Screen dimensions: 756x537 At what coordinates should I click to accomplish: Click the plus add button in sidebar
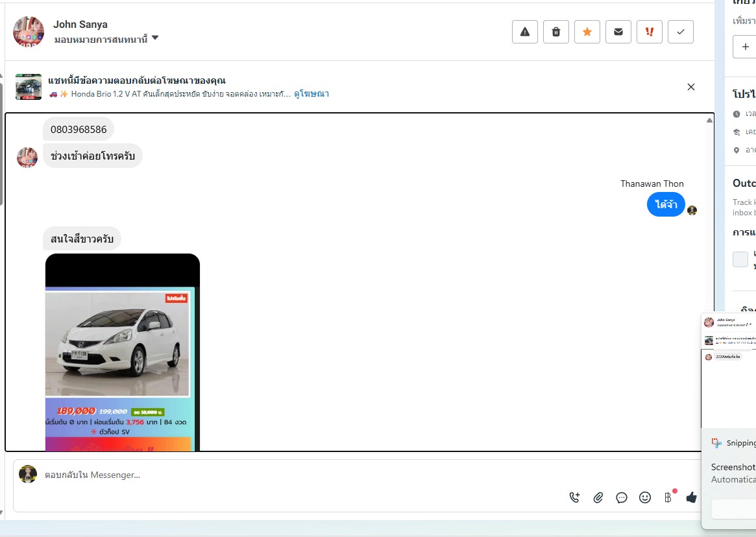(x=745, y=47)
